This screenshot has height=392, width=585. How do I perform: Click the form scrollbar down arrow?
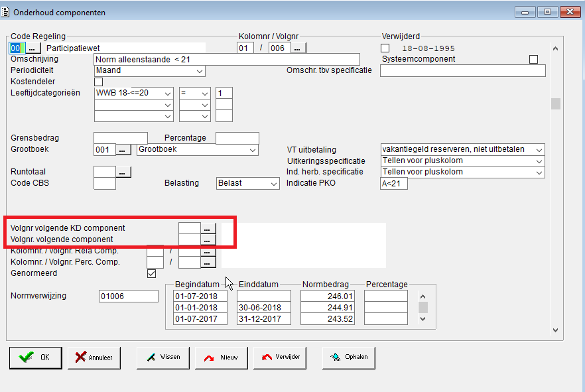556,330
